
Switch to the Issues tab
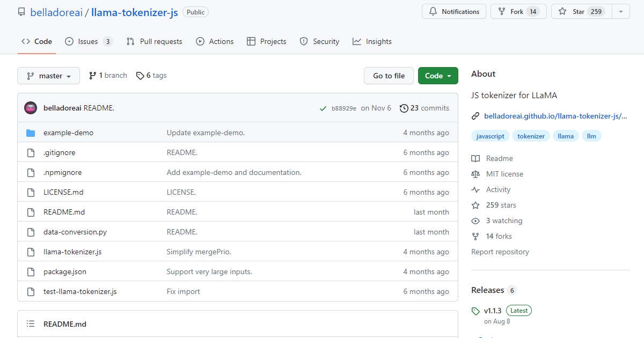coord(89,41)
